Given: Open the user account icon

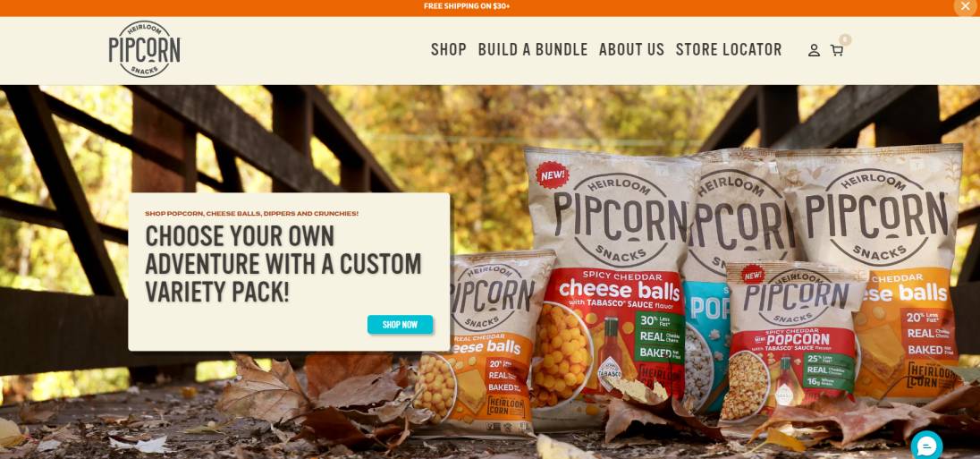Looking at the screenshot, I should (814, 50).
